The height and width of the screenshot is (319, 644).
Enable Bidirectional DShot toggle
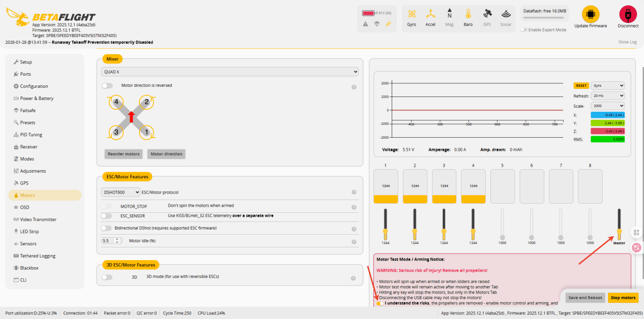[107, 228]
